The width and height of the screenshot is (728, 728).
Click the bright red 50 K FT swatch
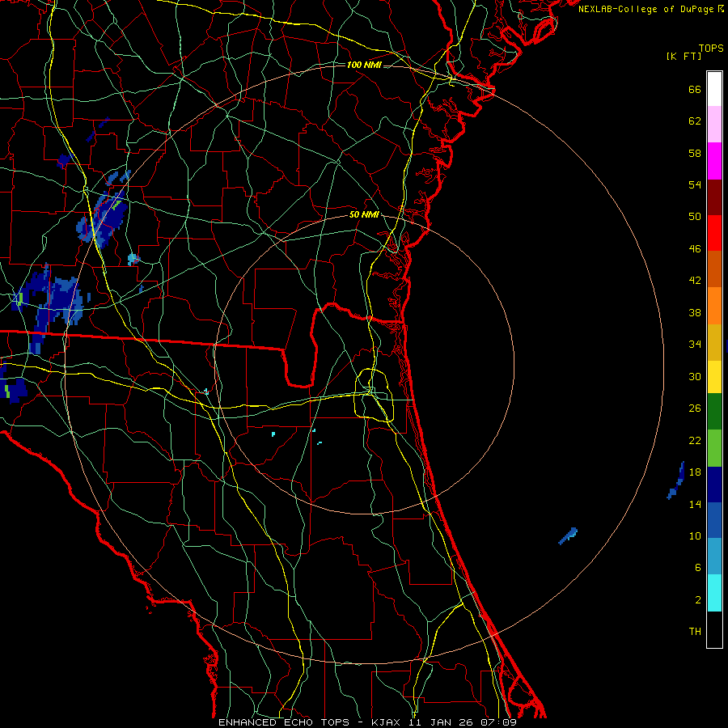714,233
